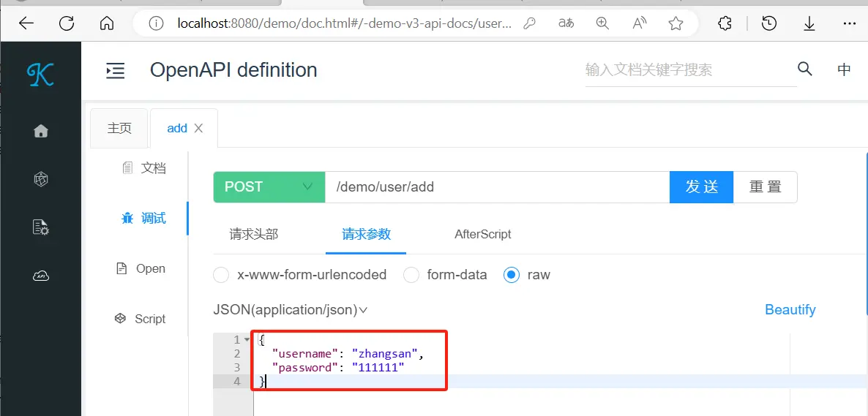This screenshot has width=868, height=416.
Task: Choose the raw body radio button
Action: tap(512, 275)
